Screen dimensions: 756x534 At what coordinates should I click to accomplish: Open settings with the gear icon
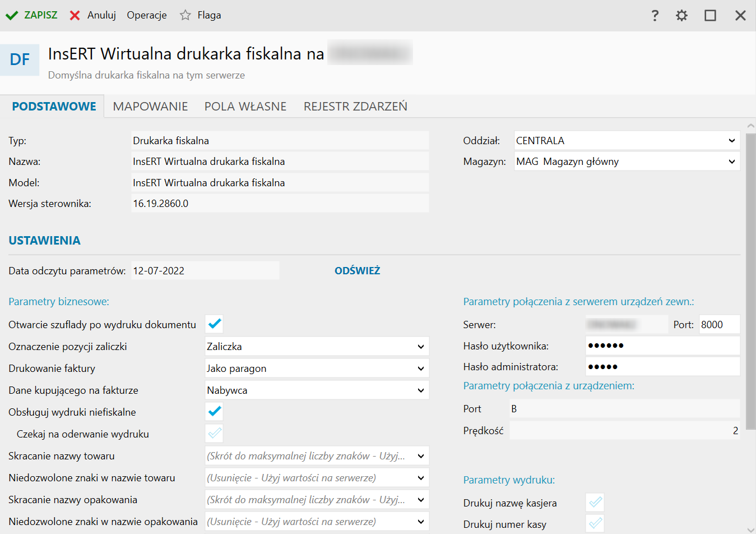pos(681,16)
